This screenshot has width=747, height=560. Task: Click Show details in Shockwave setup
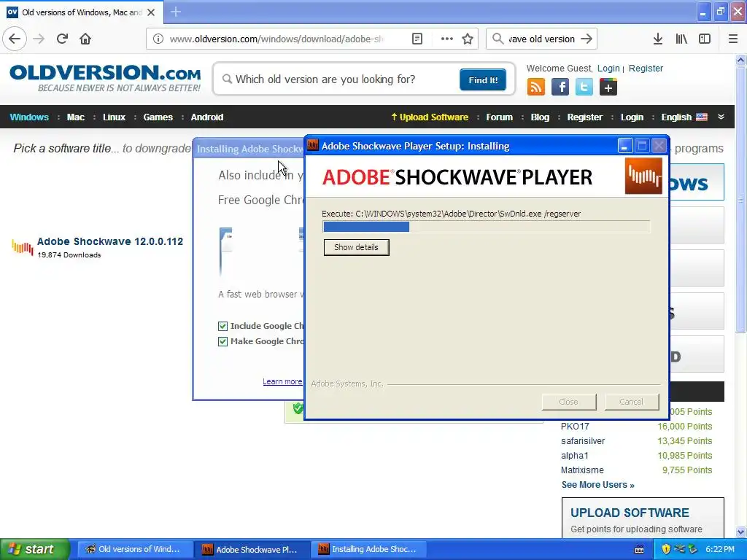(356, 247)
